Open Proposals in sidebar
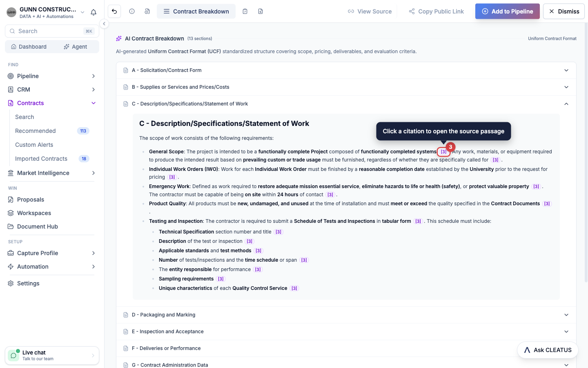 (52, 200)
